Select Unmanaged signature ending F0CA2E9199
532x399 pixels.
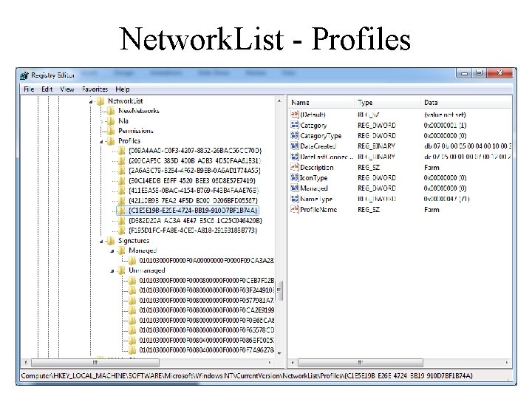(206, 310)
